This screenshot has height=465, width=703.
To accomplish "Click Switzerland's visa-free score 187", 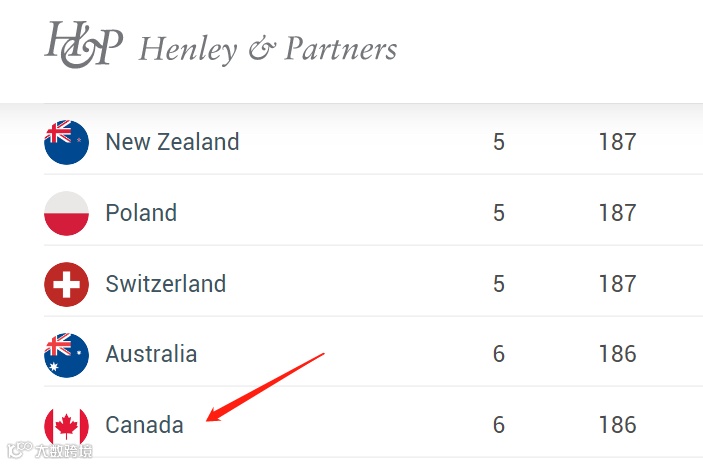I will 618,284.
